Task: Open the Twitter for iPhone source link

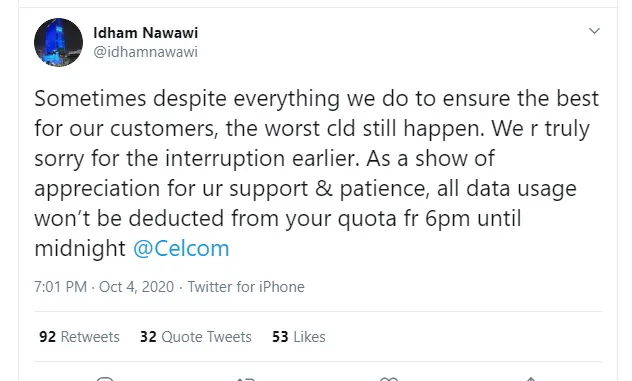Action: coord(246,287)
